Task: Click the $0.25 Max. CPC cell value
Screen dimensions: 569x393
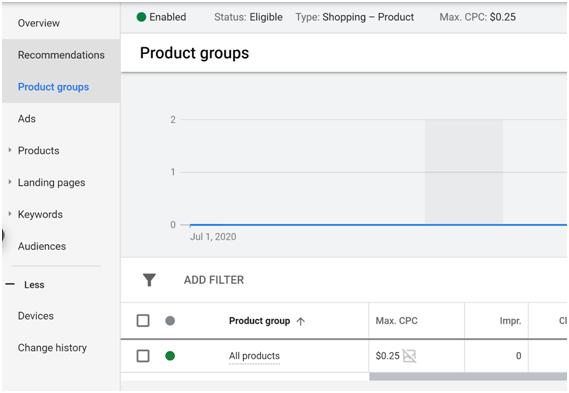Action: 387,356
